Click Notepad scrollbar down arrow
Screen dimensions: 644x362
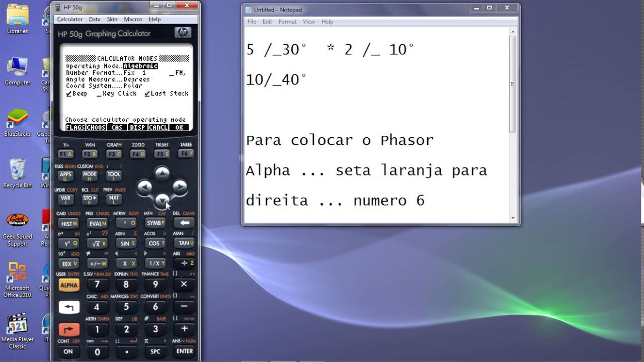click(513, 218)
